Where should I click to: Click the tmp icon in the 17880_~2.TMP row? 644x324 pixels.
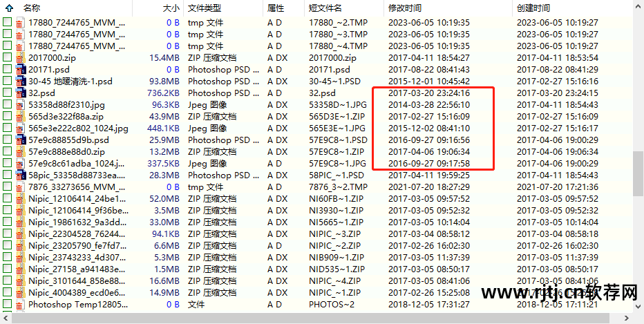pos(20,22)
